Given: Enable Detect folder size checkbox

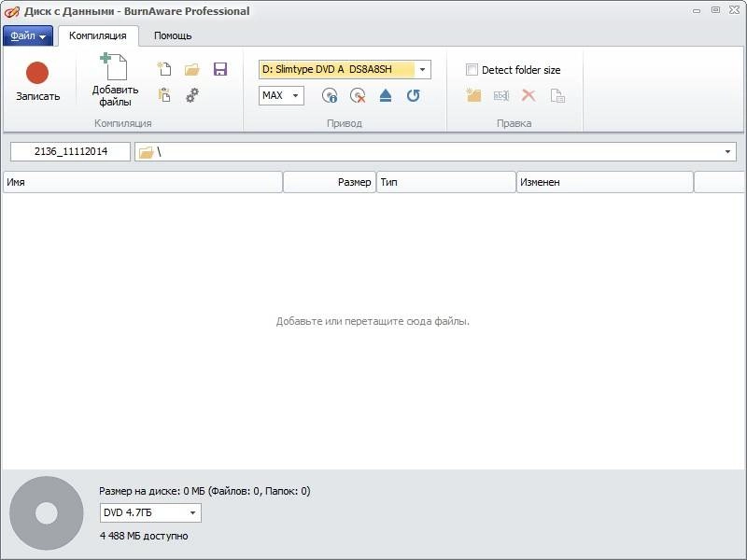Looking at the screenshot, I should (x=472, y=69).
